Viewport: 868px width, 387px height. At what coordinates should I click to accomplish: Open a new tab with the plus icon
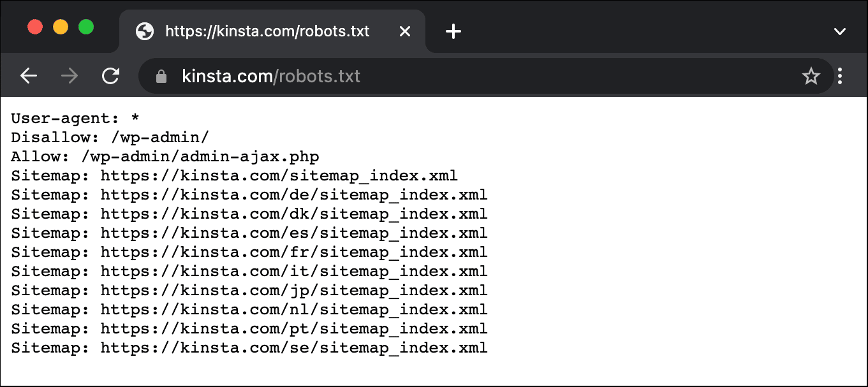point(453,31)
